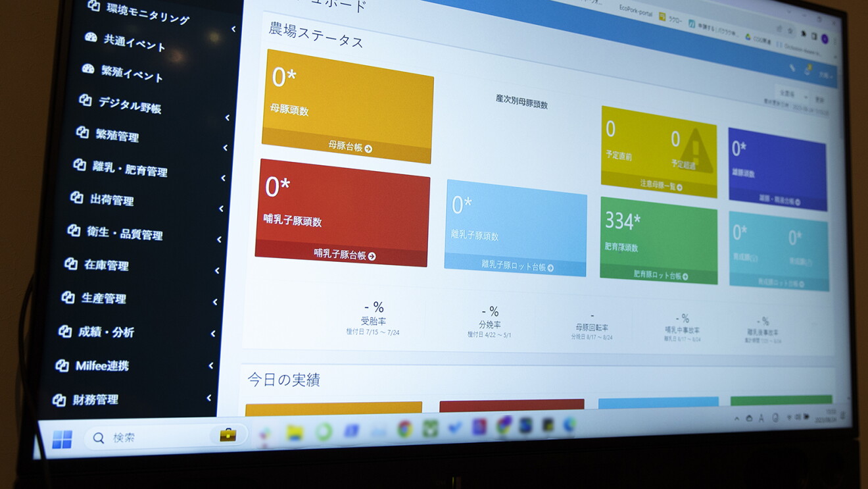Open 繁殖イベント in the sidebar
Image resolution: width=868 pixels, height=489 pixels.
point(122,72)
